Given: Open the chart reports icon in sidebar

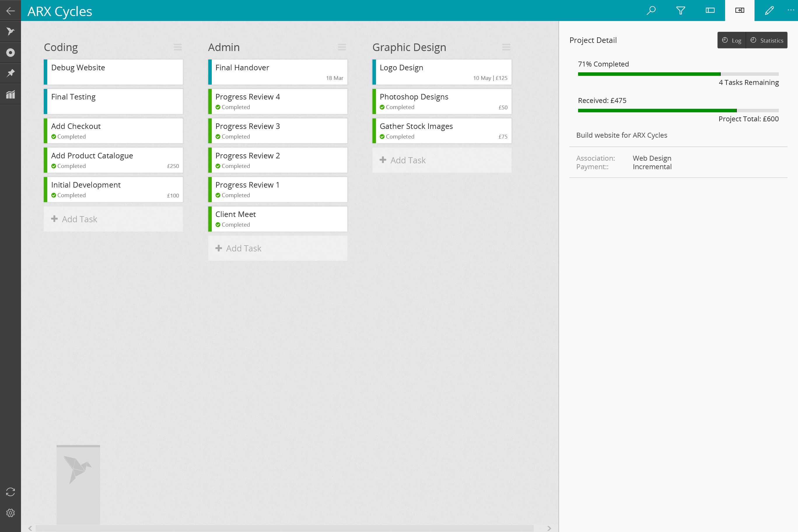Looking at the screenshot, I should [10, 94].
